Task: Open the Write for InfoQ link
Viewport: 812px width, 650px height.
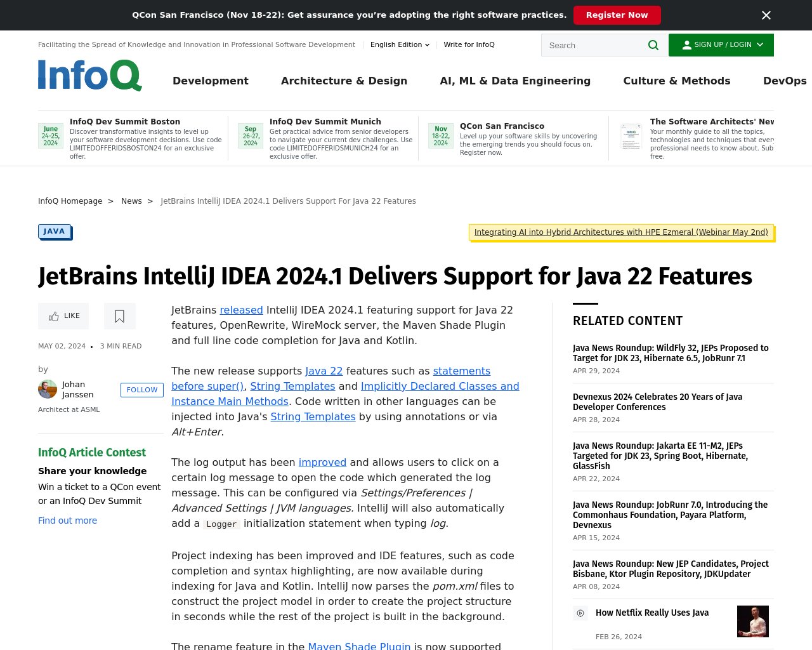Action: tap(469, 44)
